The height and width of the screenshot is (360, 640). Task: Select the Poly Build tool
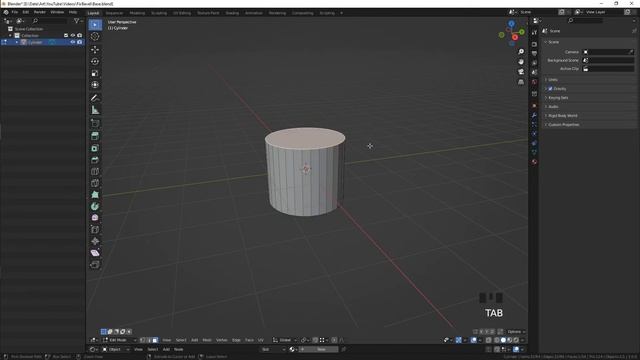[x=95, y=195]
